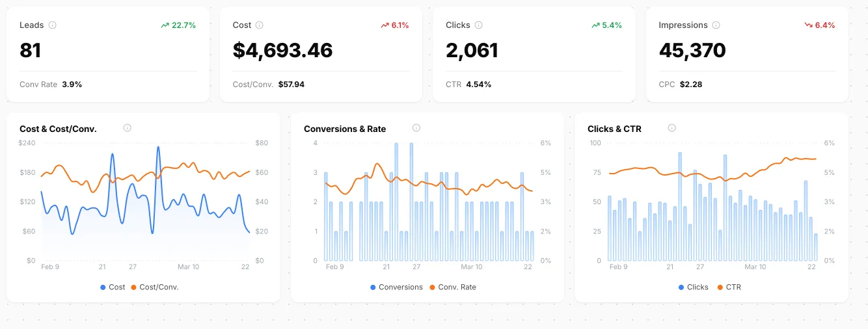Open info tooltip for Cost & Cost/Conv. chart

click(128, 128)
